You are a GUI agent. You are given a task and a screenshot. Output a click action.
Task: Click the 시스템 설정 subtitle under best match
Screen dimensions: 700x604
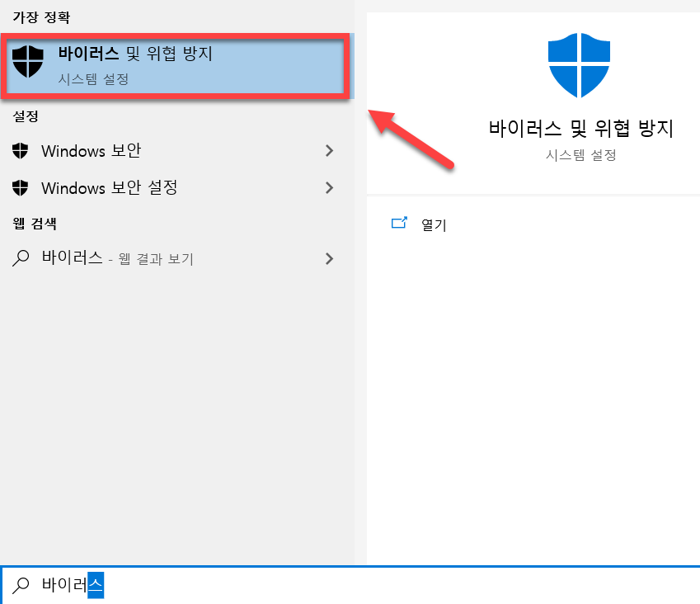point(93,79)
